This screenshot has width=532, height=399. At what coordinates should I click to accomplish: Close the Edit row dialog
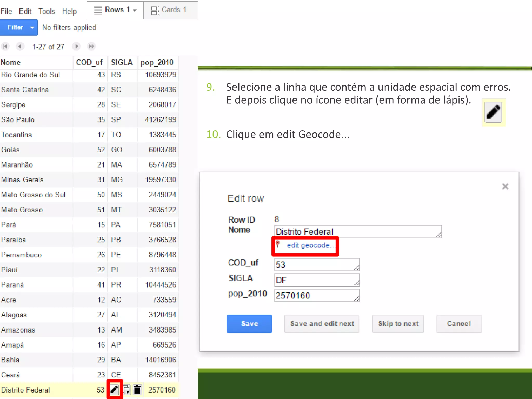coord(505,186)
